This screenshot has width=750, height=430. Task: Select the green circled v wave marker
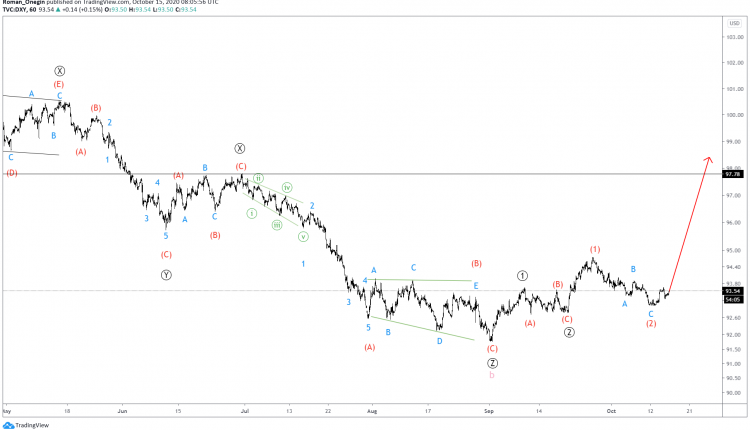(303, 236)
